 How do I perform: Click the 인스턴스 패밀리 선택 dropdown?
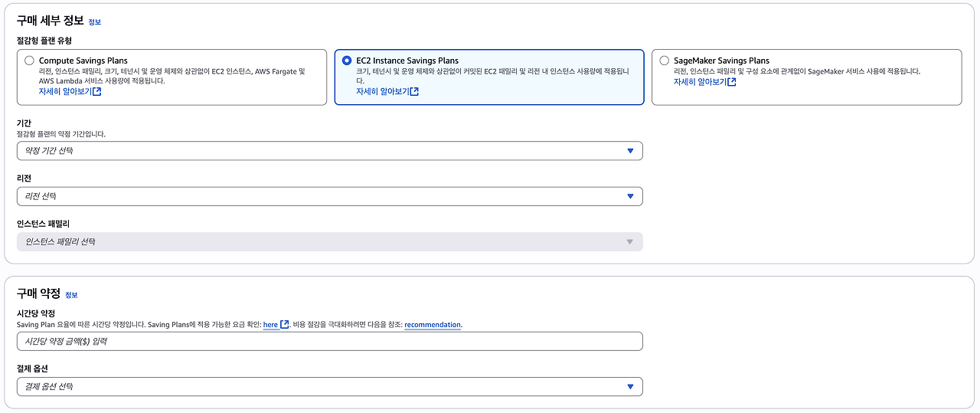[x=329, y=242]
